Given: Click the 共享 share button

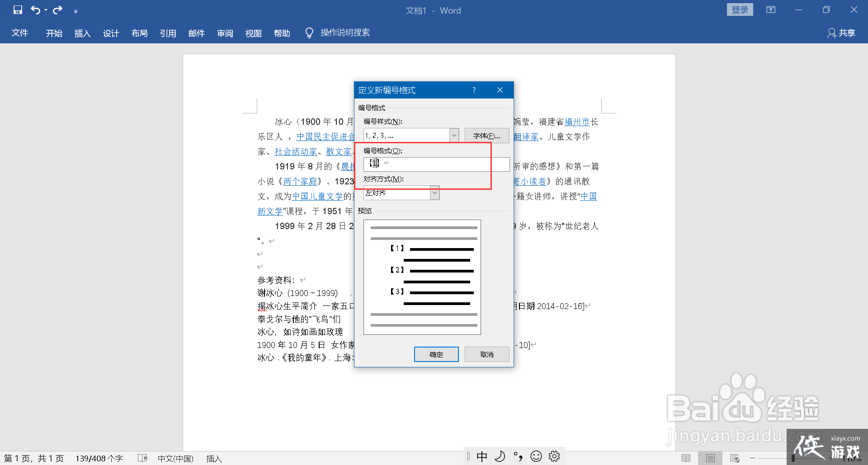Looking at the screenshot, I should [x=842, y=33].
